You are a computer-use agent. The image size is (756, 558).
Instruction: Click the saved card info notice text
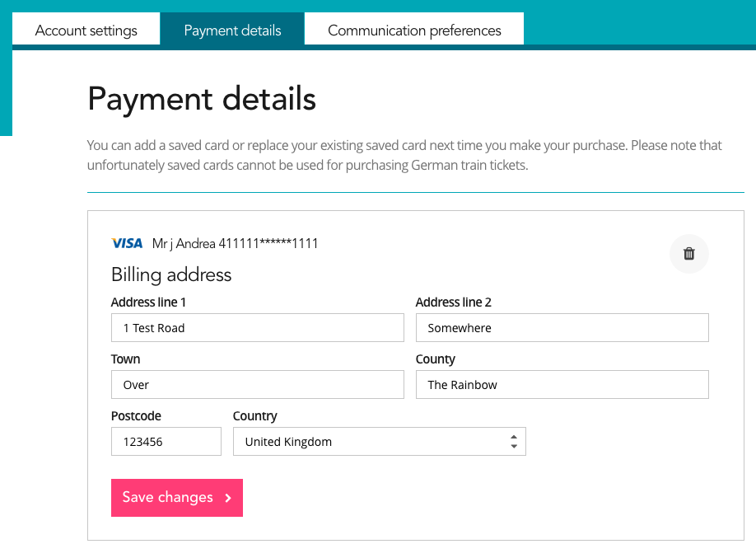click(x=404, y=155)
